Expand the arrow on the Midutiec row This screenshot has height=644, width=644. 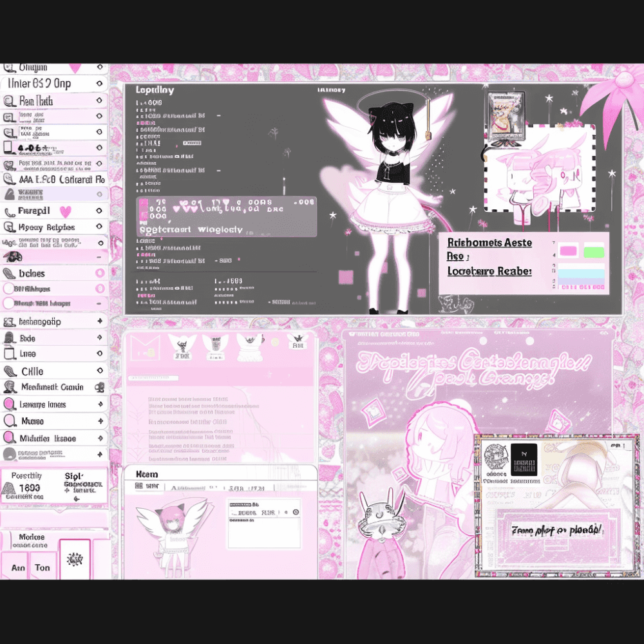pos(99,439)
